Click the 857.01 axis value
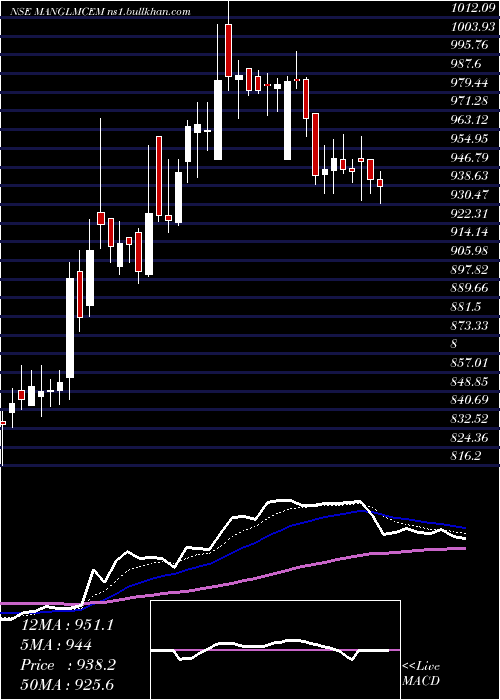 (471, 363)
